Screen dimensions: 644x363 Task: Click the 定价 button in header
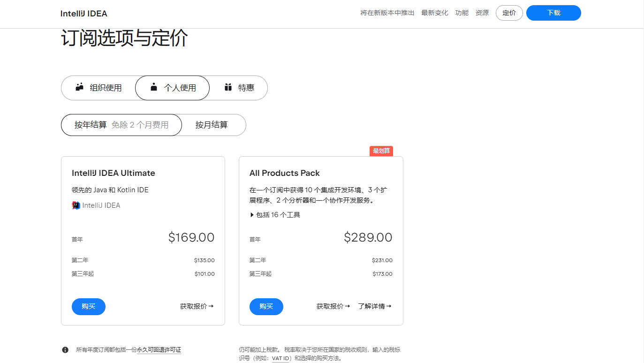[x=509, y=13]
